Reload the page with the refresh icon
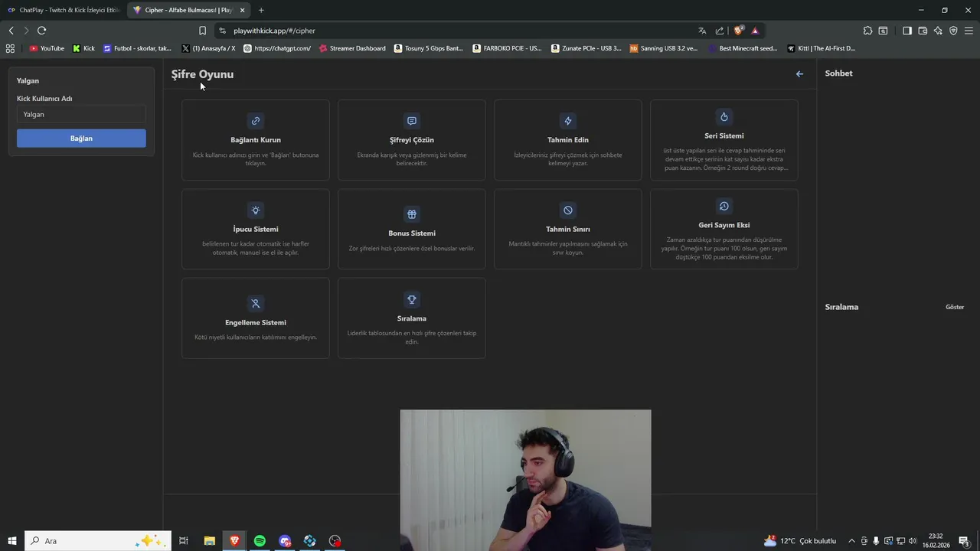Screen dimensions: 980x551 [x=41, y=31]
